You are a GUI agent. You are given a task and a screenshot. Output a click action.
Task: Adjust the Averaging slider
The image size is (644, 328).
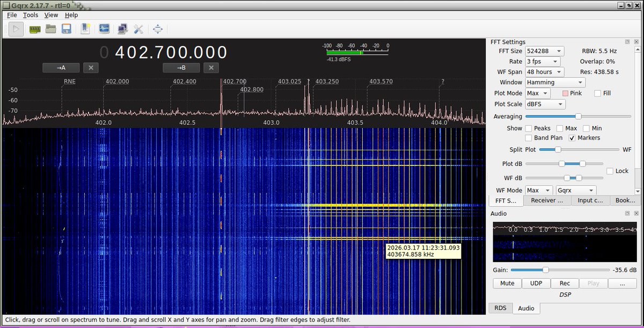pyautogui.click(x=579, y=116)
